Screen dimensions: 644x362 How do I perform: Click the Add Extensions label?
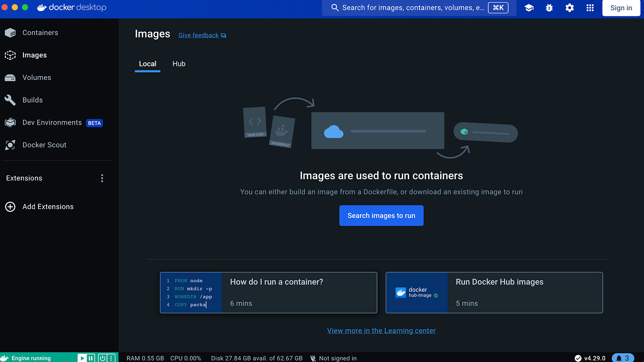point(48,207)
